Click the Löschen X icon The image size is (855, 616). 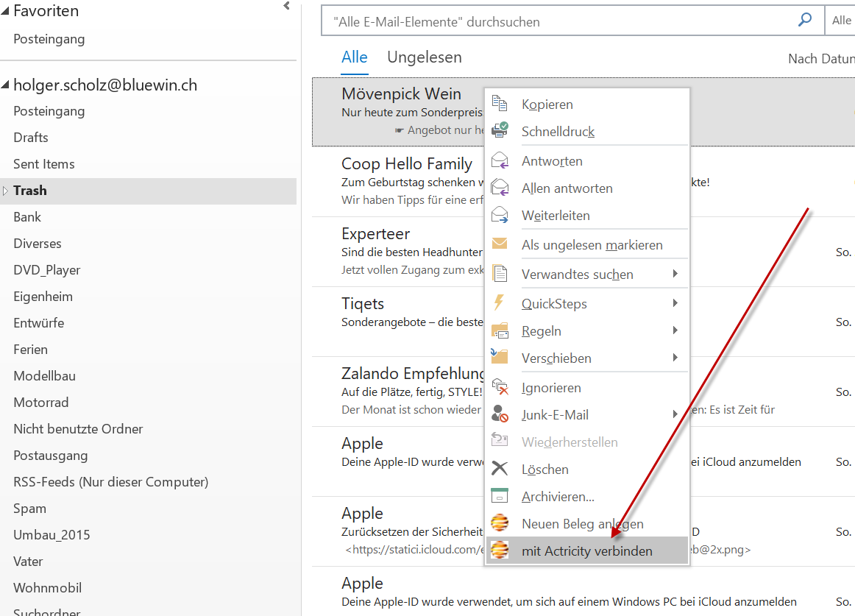tap(500, 469)
